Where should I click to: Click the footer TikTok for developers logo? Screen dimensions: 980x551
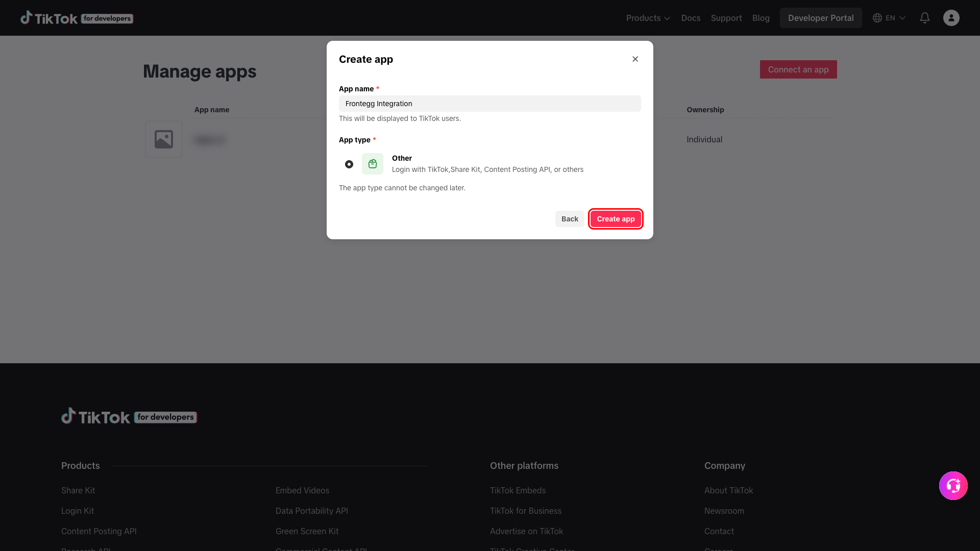coord(129,416)
